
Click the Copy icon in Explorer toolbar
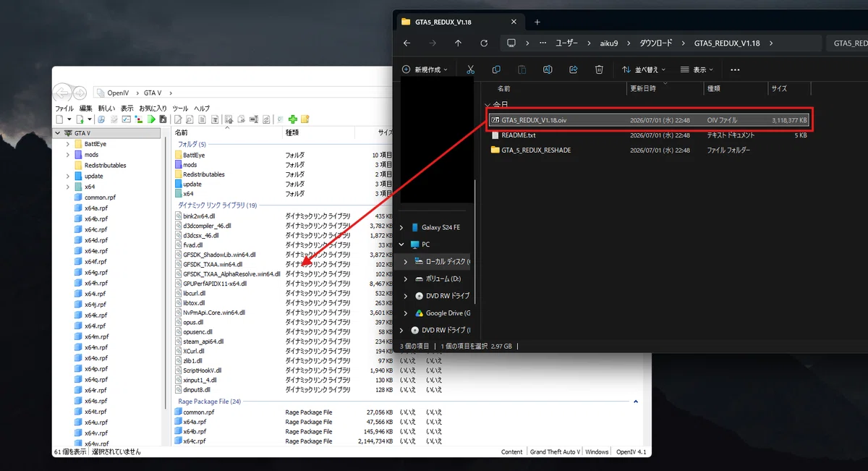[496, 69]
